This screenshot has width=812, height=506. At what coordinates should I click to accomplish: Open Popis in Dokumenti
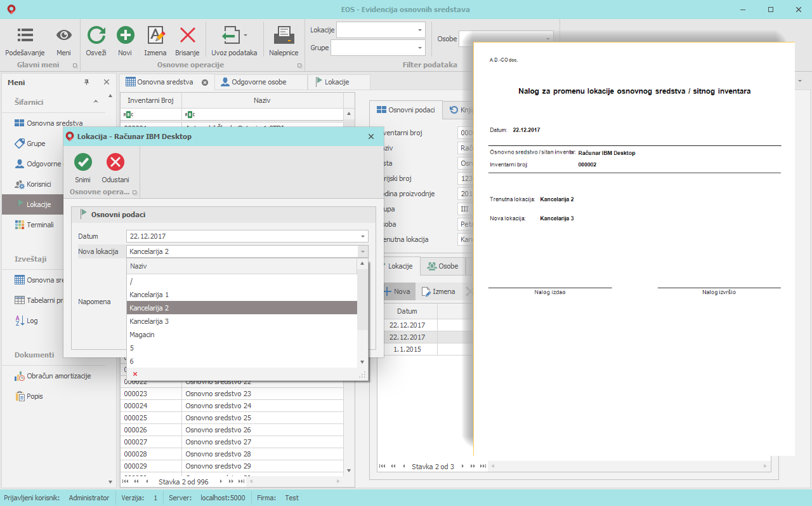(x=29, y=396)
